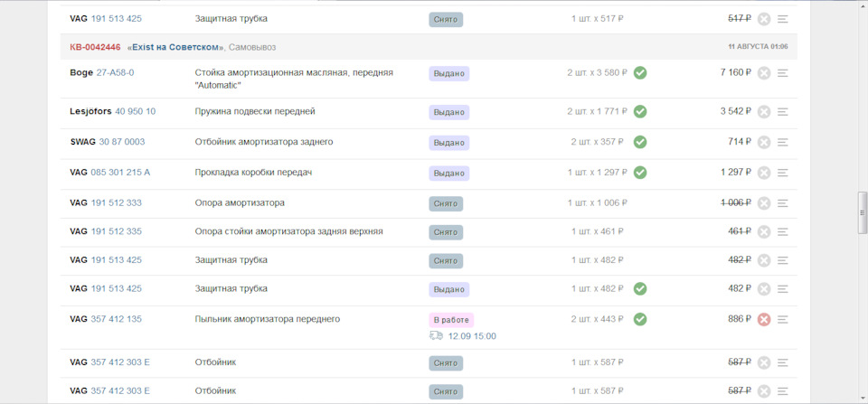Screen dimensions: 868x404
Task: Open hamburger menu for VAG 085 301 215 A
Action: pos(783,173)
